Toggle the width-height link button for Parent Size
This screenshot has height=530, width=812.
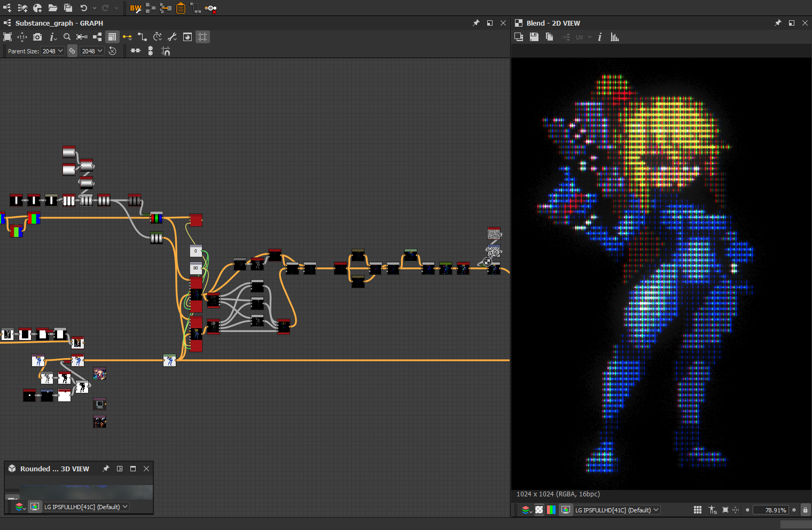[72, 51]
